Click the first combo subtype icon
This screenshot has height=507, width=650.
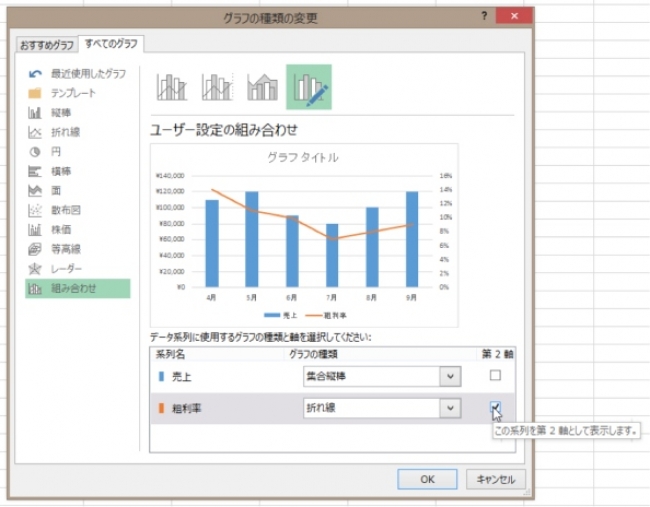click(x=171, y=88)
